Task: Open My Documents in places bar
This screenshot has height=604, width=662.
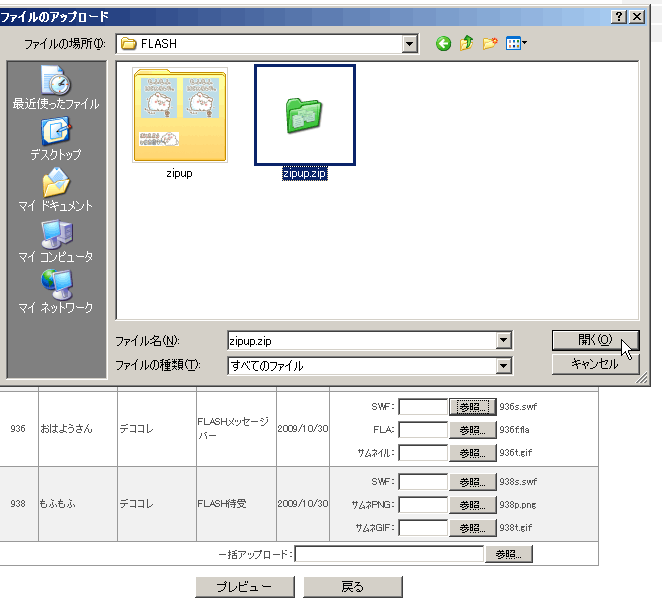Action: [x=55, y=190]
